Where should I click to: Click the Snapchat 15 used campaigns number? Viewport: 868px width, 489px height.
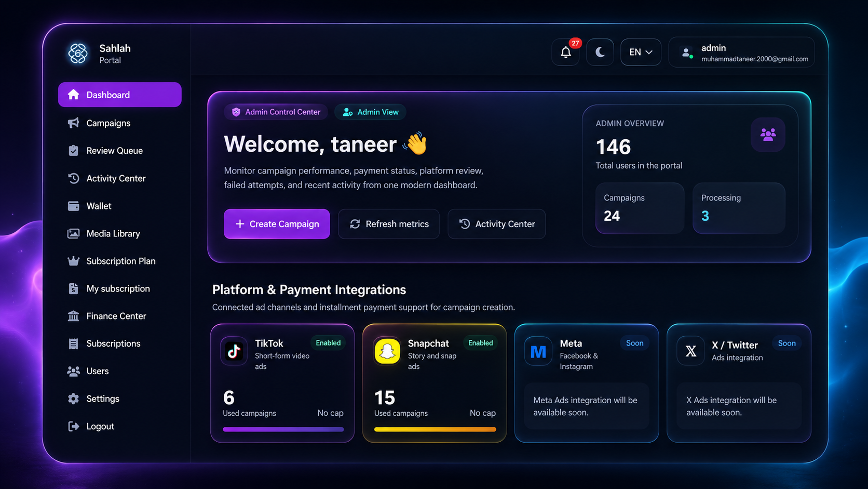pyautogui.click(x=385, y=398)
